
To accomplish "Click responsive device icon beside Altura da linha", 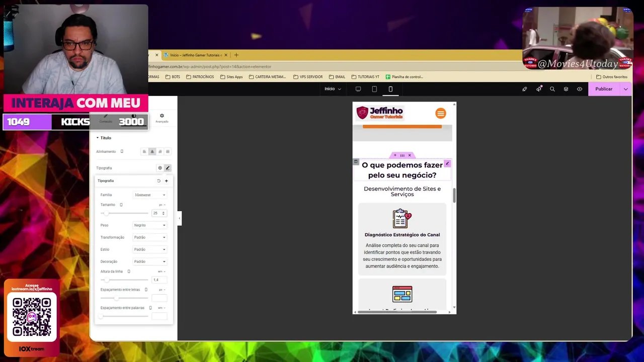I will click(129, 271).
